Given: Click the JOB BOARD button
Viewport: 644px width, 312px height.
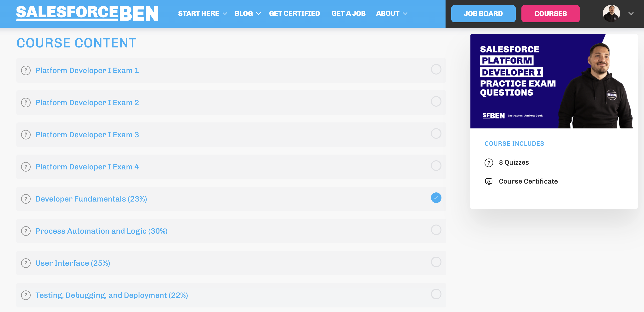Looking at the screenshot, I should (483, 13).
